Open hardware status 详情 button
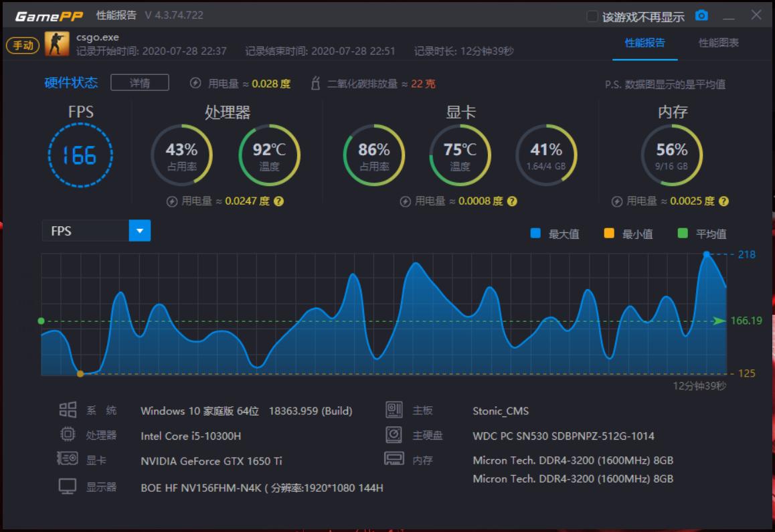Image resolution: width=775 pixels, height=532 pixels. coord(139,82)
